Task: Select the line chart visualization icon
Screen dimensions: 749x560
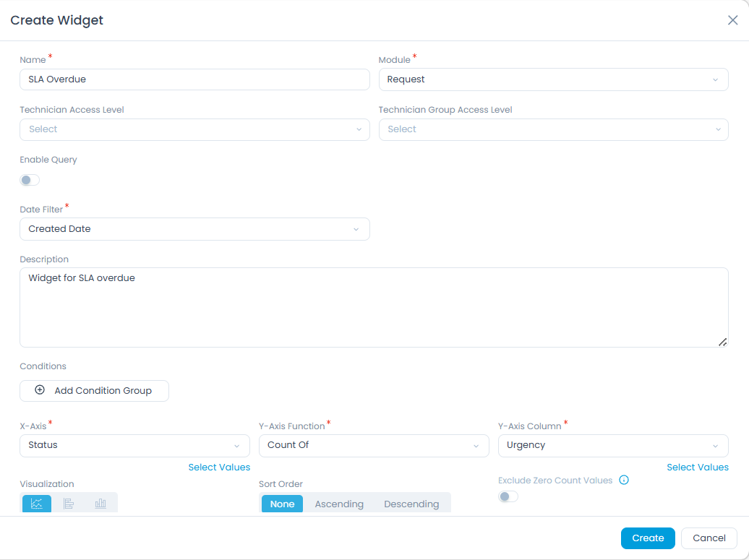Action: [x=36, y=503]
